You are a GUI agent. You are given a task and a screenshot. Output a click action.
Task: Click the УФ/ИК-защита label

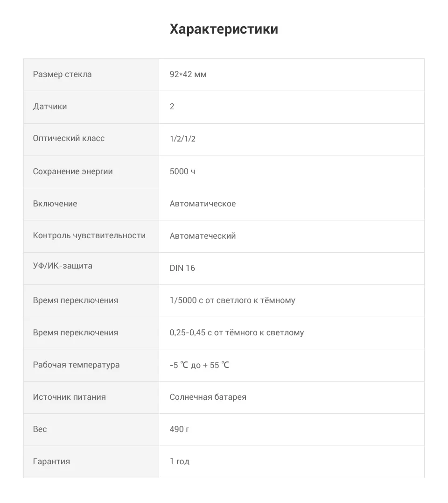pyautogui.click(x=63, y=266)
